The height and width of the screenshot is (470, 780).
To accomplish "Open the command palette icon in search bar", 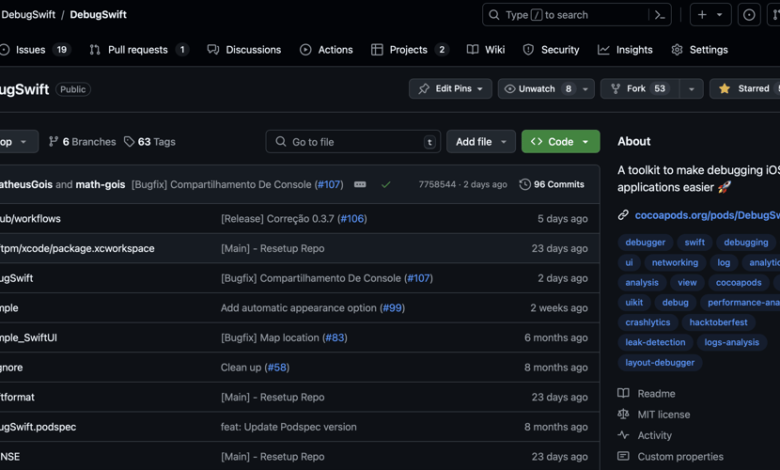I will point(660,15).
